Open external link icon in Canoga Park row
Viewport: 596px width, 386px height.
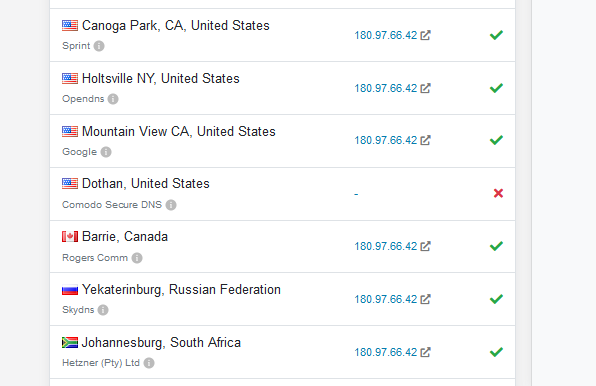pos(425,35)
